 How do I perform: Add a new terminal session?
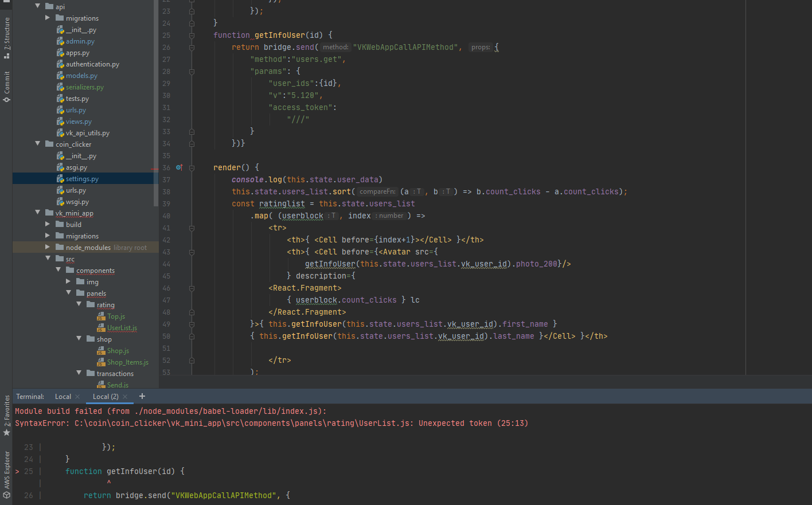tap(142, 396)
